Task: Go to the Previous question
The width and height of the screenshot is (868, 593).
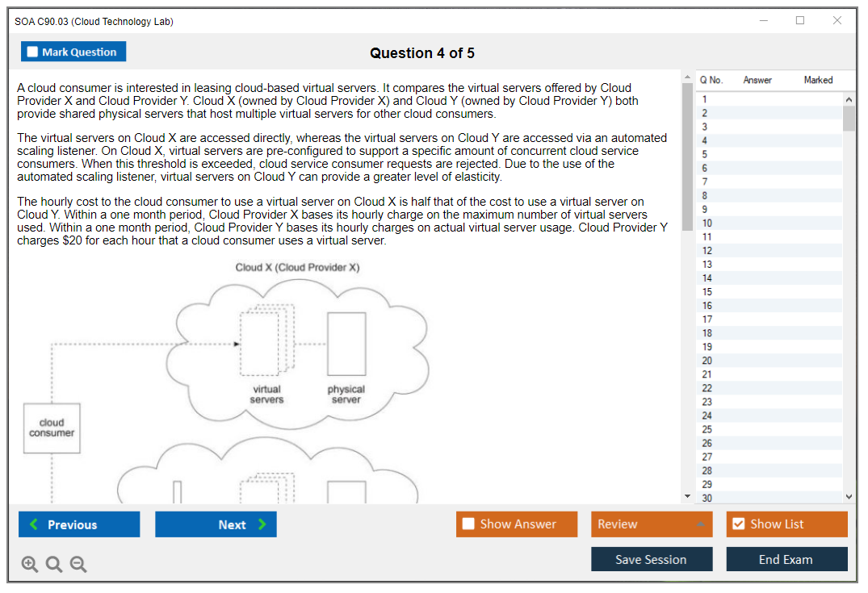Action: coord(79,524)
